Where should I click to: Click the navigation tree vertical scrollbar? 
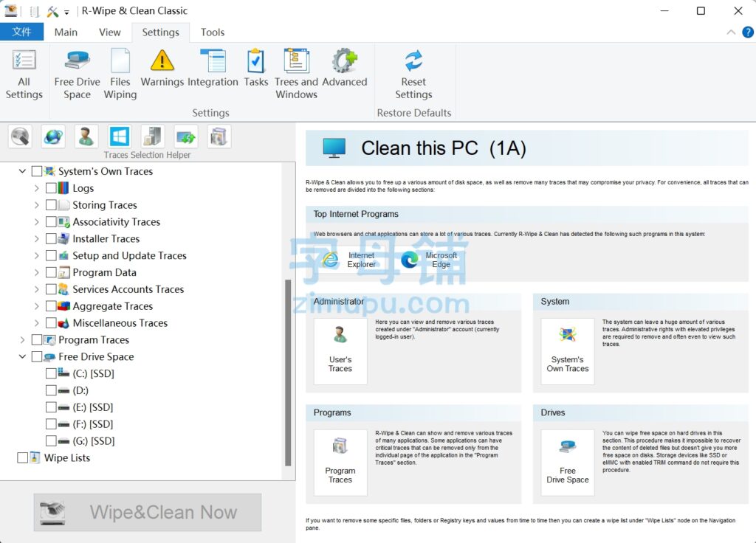tap(288, 373)
